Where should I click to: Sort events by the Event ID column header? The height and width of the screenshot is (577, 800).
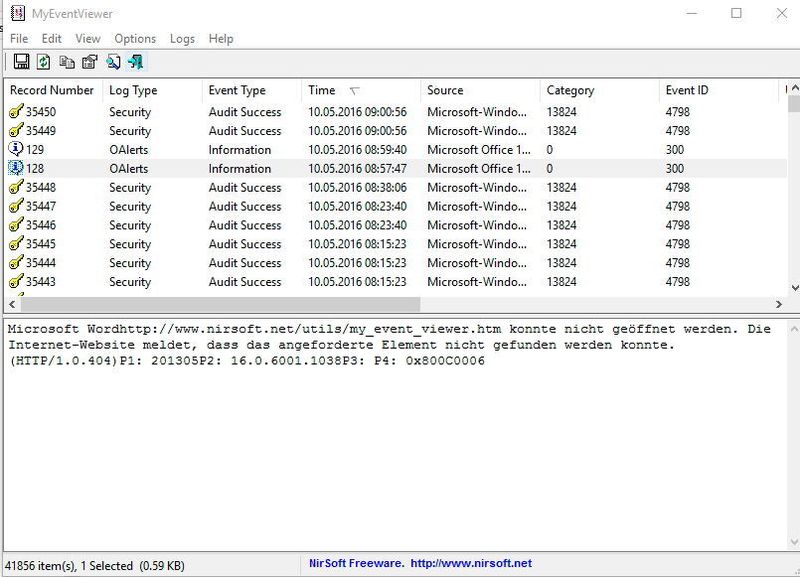point(685,89)
